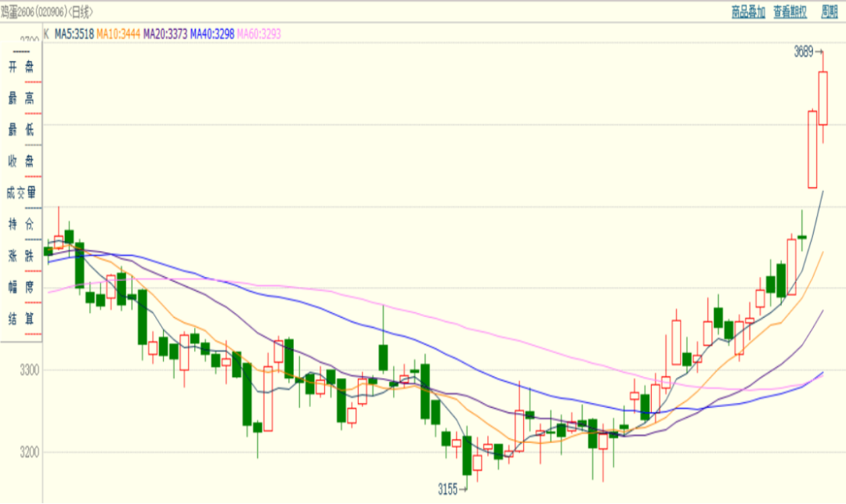Viewport: 846px width, 504px height.
Task: Click the 持仓 row in info panel
Action: pos(21,224)
